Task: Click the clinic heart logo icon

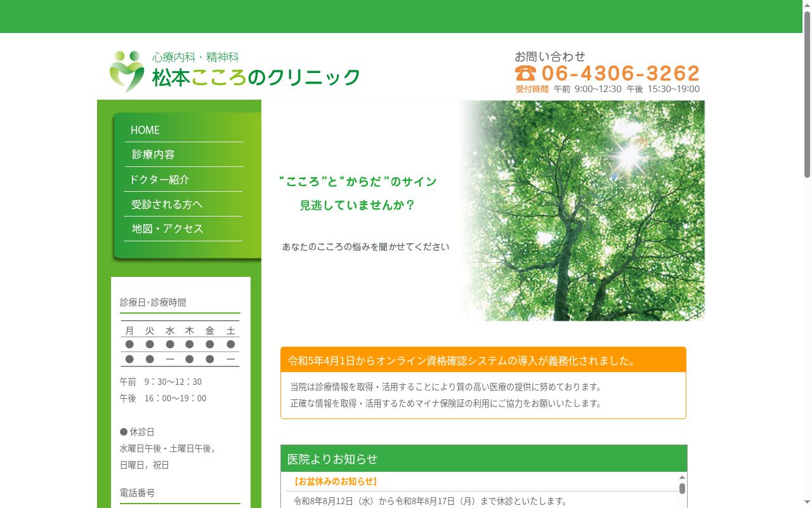Action: click(127, 71)
